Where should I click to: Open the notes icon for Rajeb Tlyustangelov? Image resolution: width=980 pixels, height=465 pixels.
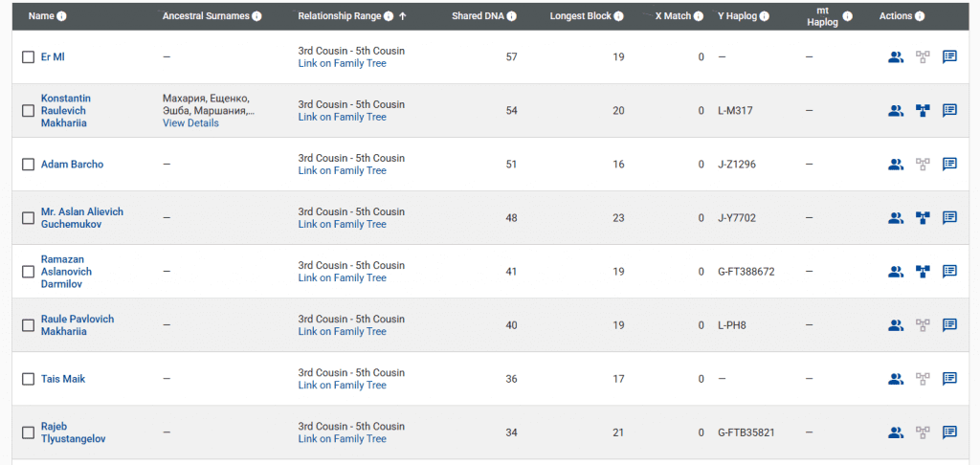pyautogui.click(x=949, y=432)
